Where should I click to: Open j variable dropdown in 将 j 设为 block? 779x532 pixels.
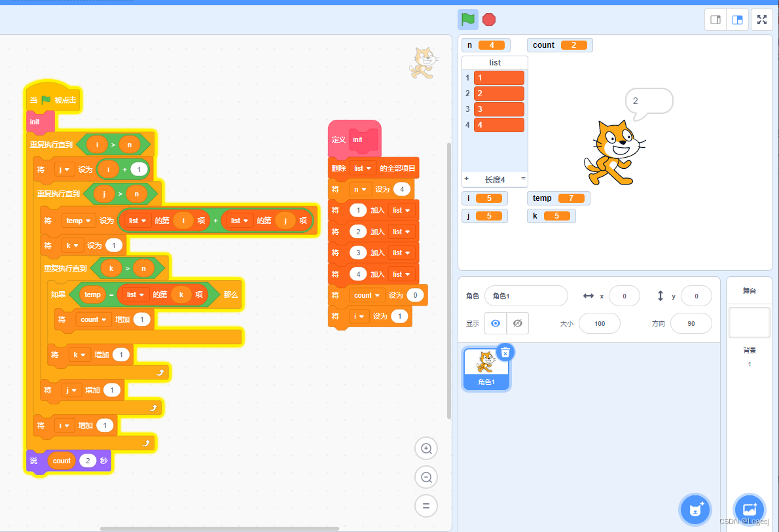tap(64, 169)
